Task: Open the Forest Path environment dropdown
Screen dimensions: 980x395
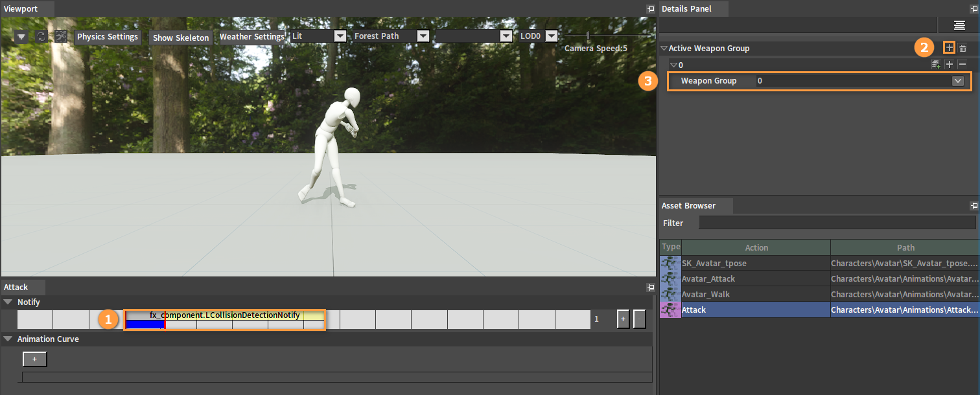Action: (423, 36)
